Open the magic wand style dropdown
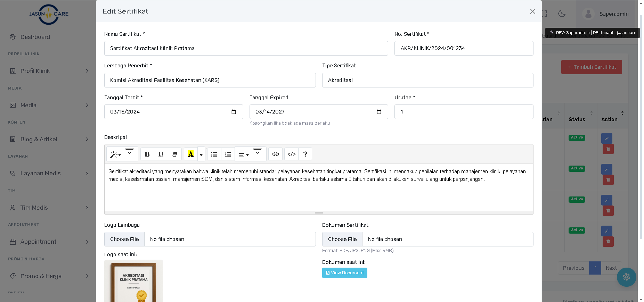644x302 pixels. [115, 154]
